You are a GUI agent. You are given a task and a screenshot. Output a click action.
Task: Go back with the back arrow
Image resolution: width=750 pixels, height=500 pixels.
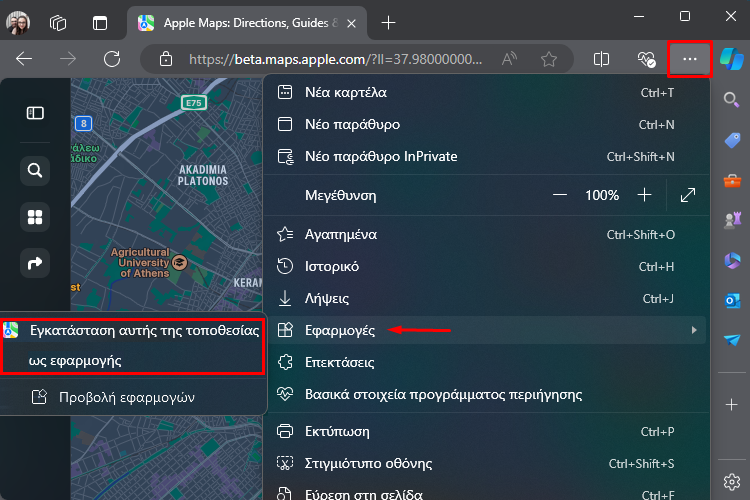[24, 59]
